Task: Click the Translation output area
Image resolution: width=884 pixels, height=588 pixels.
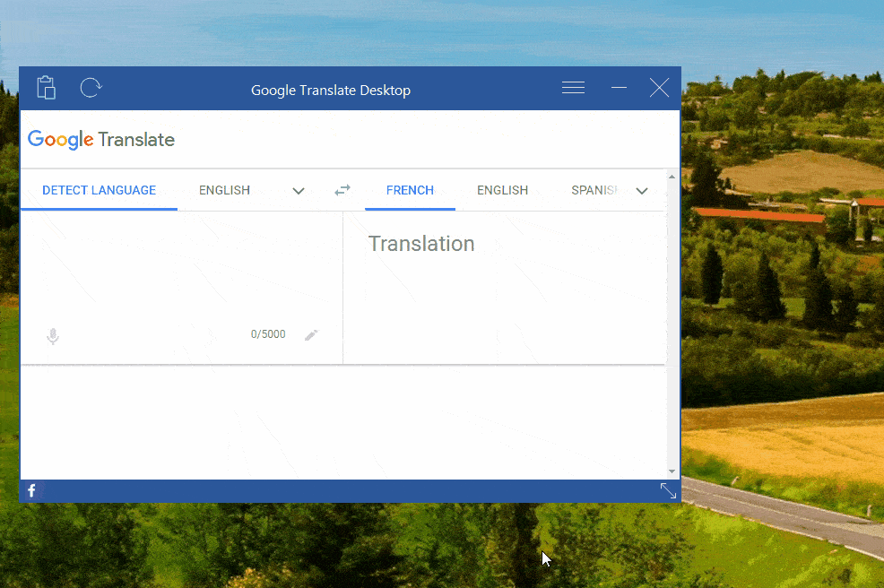Action: click(x=505, y=288)
